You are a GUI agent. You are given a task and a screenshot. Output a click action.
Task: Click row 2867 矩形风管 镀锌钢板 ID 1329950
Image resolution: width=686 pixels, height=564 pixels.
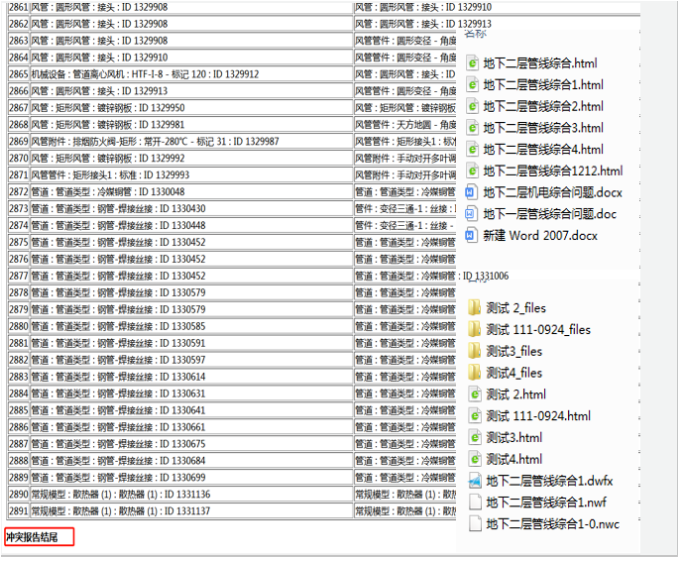point(191,108)
